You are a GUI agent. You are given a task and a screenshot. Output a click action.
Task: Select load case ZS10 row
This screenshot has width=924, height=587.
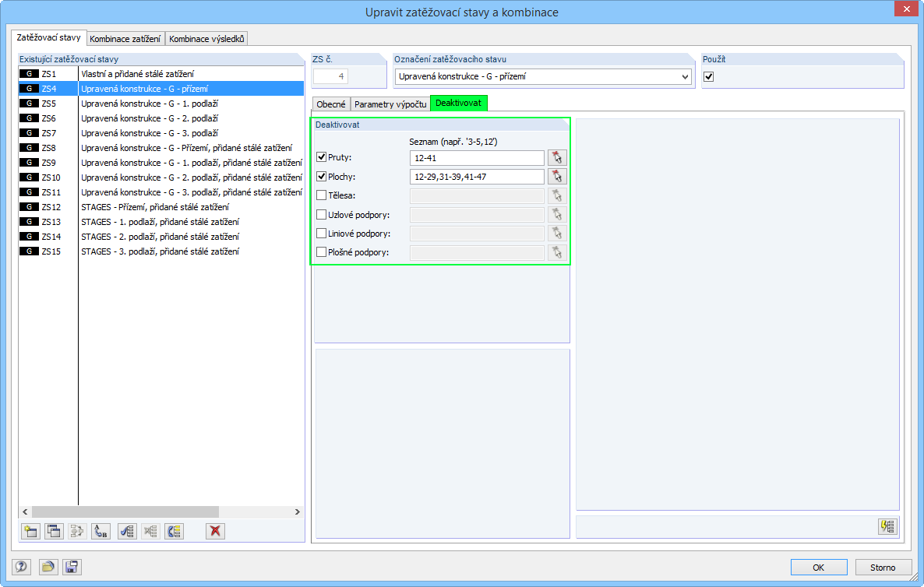[161, 178]
